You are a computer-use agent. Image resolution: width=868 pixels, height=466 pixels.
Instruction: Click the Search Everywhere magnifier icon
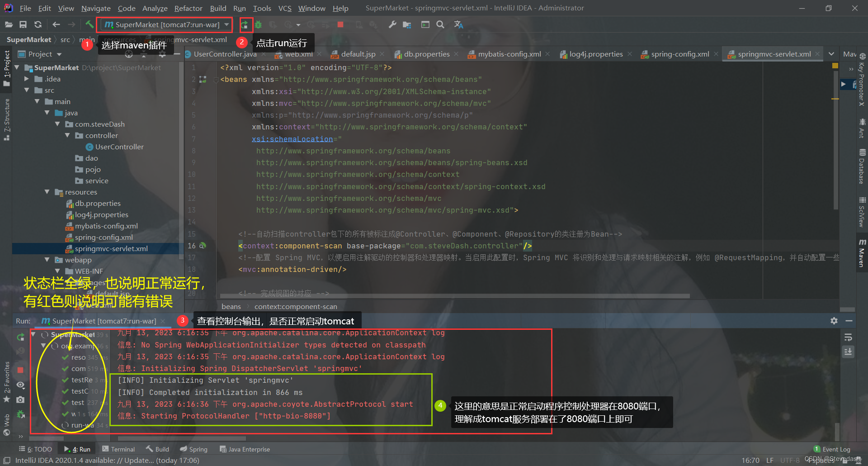coord(440,24)
